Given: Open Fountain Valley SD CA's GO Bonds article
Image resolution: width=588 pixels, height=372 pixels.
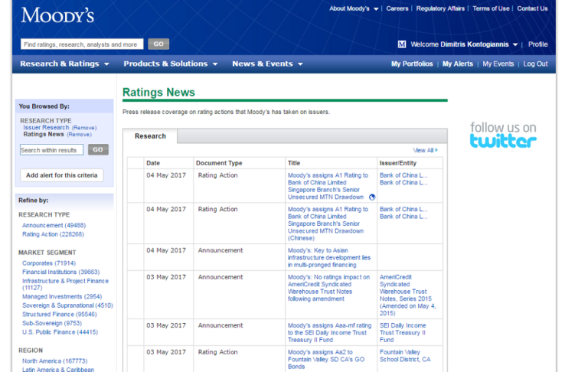Looking at the screenshot, I should [326, 359].
